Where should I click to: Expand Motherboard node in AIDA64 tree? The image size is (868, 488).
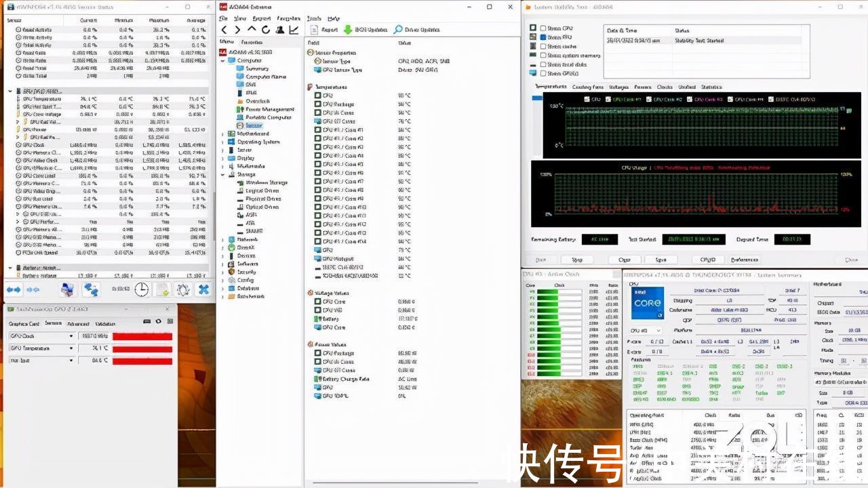click(222, 134)
